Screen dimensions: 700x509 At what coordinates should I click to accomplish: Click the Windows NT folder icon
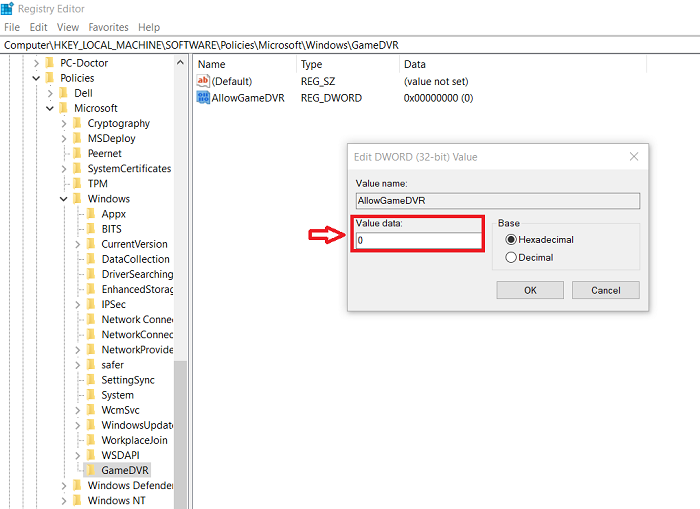pyautogui.click(x=77, y=501)
